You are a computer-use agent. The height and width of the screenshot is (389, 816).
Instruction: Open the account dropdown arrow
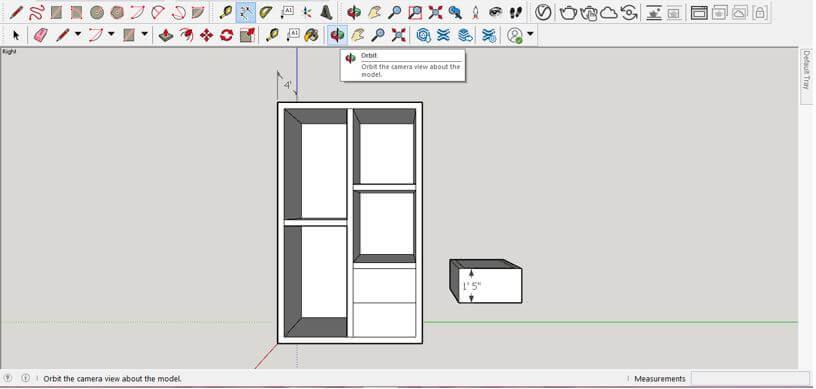(x=530, y=35)
